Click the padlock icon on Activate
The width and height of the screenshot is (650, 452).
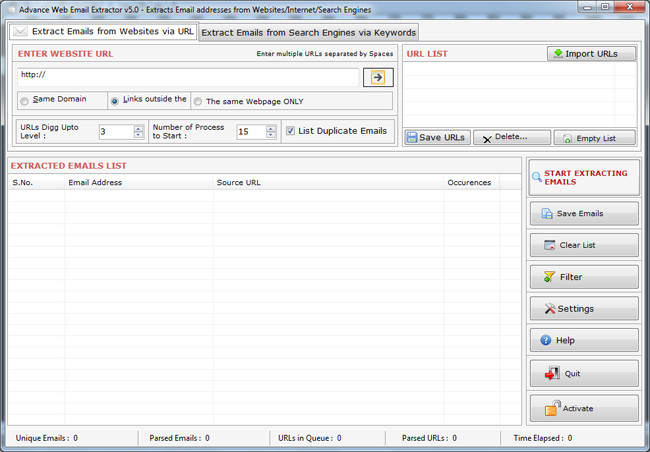553,408
